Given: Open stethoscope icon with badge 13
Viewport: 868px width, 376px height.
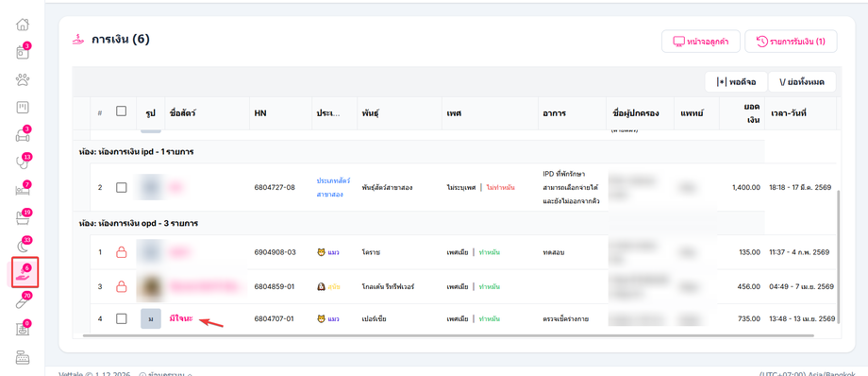Looking at the screenshot, I should coord(22,162).
